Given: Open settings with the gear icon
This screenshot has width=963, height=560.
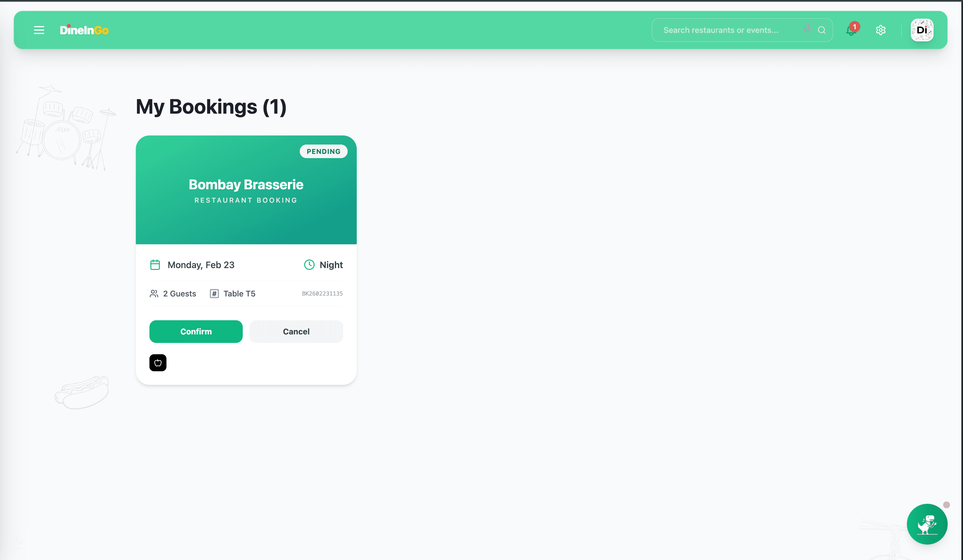Looking at the screenshot, I should 880,30.
